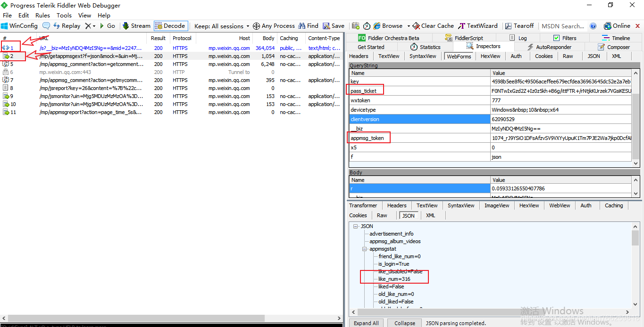The height and width of the screenshot is (327, 644).
Task: Select request HexView inspector tab
Action: (490, 56)
